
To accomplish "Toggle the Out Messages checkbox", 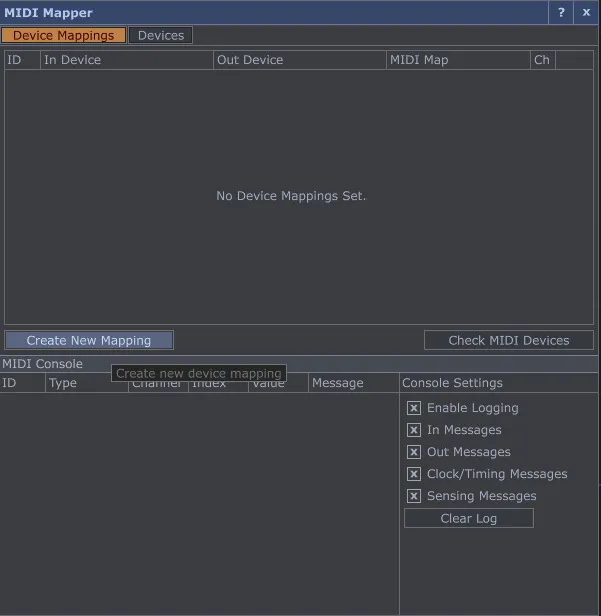I will (x=414, y=452).
